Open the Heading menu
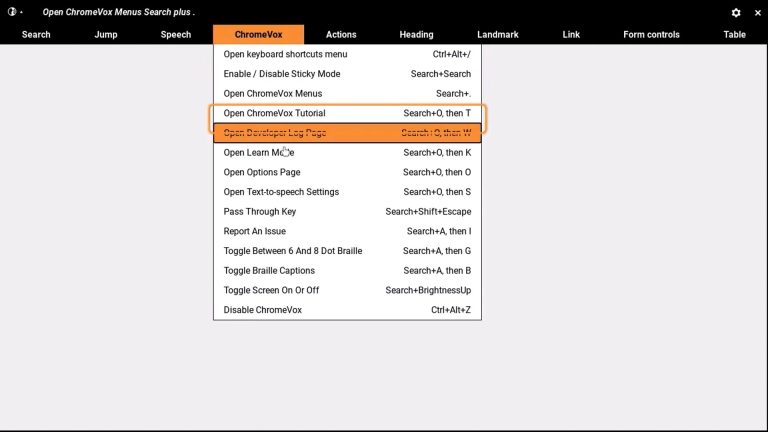 coord(416,35)
